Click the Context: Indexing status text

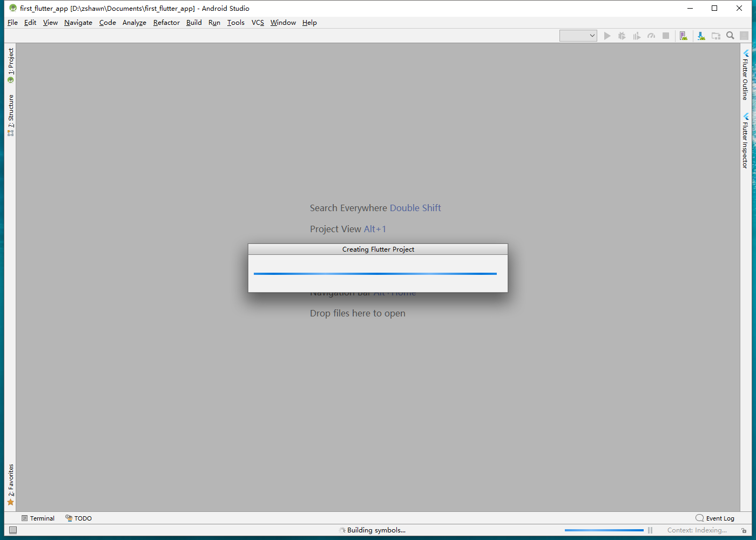coord(697,530)
